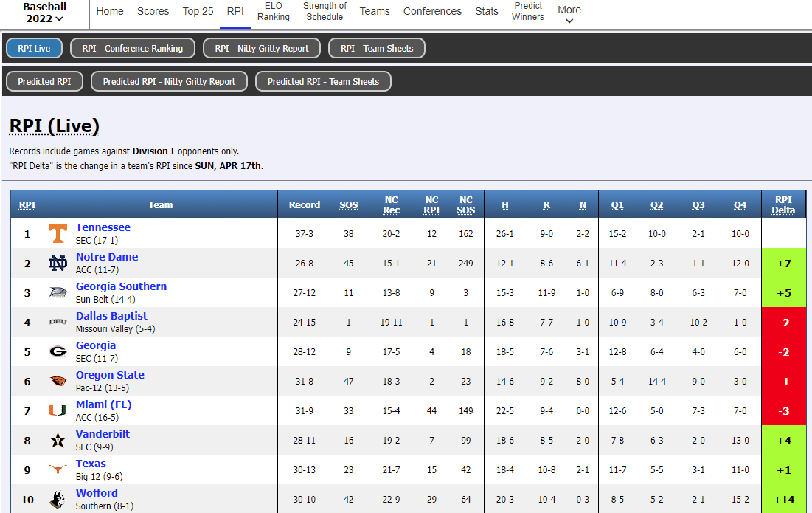Image resolution: width=812 pixels, height=513 pixels.
Task: Sort by RPI Delta column header
Action: [x=783, y=204]
